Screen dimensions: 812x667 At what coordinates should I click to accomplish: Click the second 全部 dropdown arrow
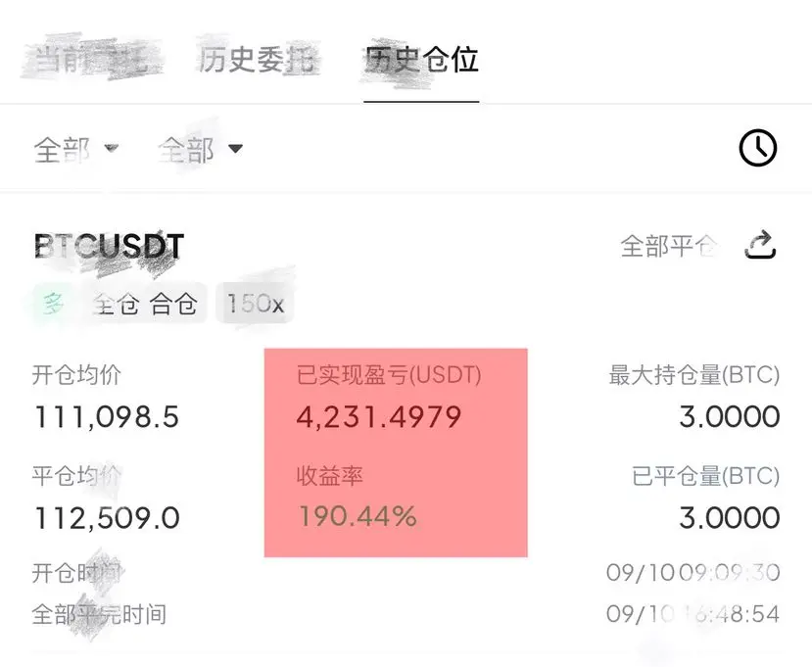coord(236,149)
